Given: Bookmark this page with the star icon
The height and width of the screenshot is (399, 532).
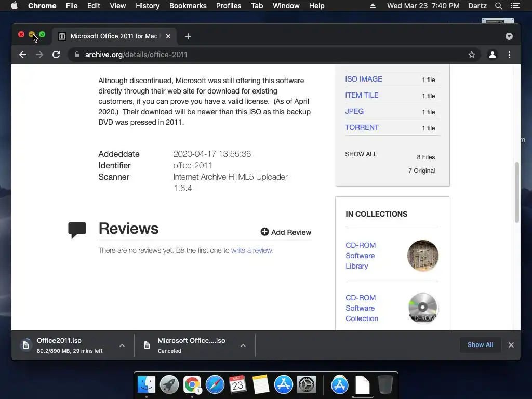Looking at the screenshot, I should pos(472,55).
